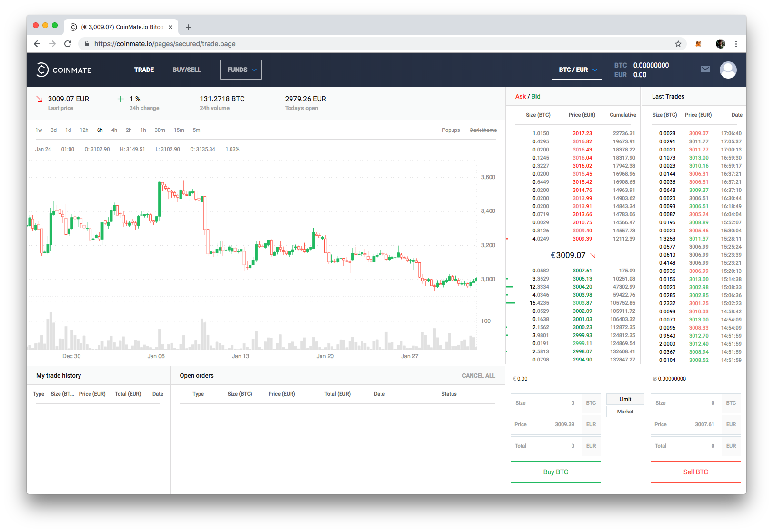Close the CoinMate.io browser tab

[171, 27]
